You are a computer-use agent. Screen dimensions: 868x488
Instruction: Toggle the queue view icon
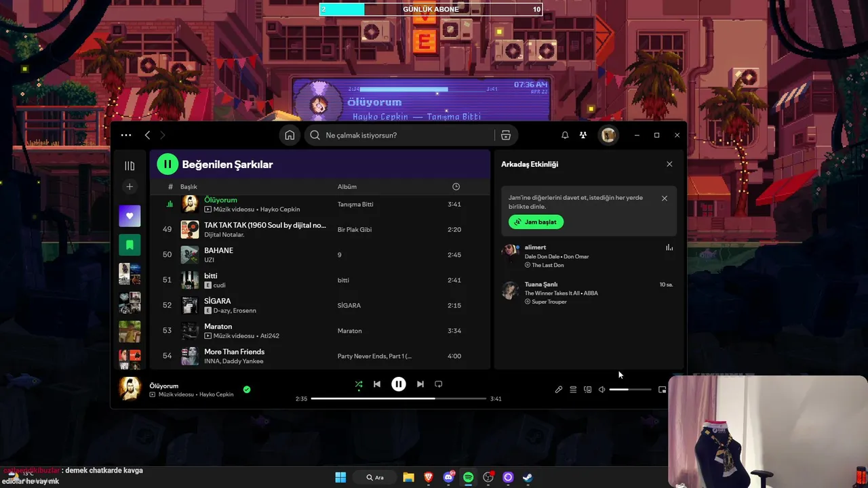coord(573,390)
